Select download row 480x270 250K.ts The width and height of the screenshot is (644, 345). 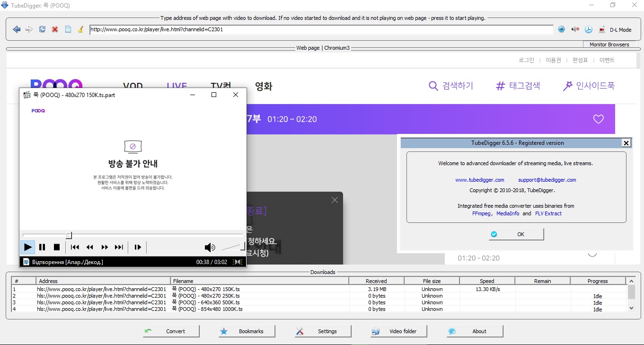coord(319,296)
